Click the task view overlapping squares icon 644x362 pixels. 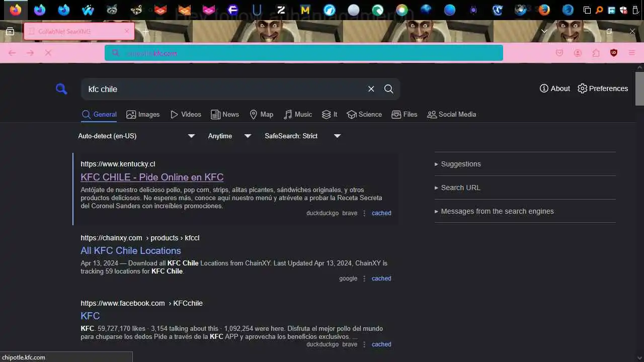coord(587,10)
